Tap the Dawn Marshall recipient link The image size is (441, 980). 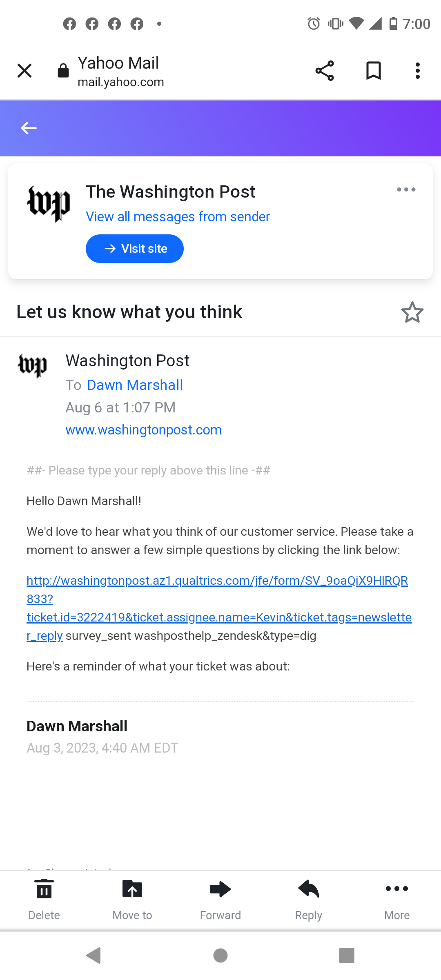(x=135, y=385)
